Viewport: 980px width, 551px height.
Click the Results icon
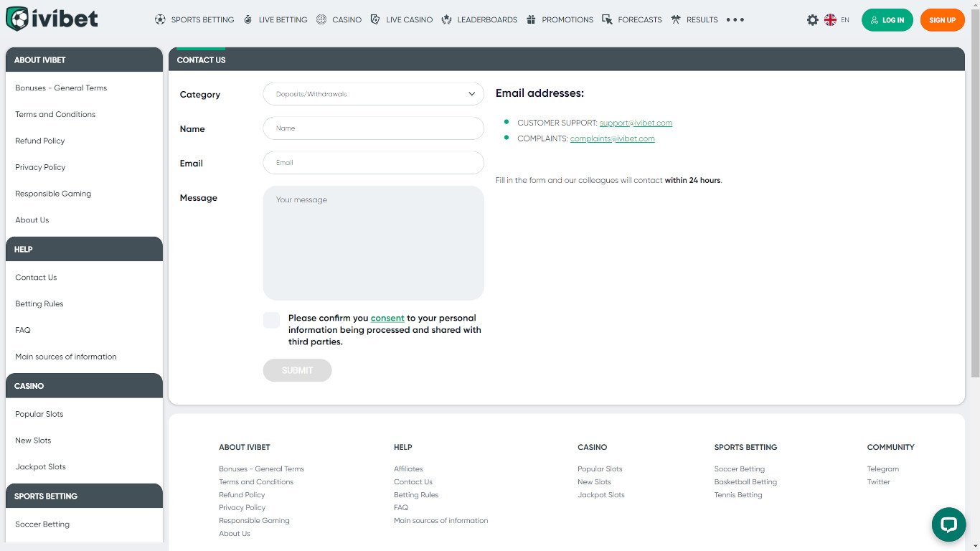[676, 19]
